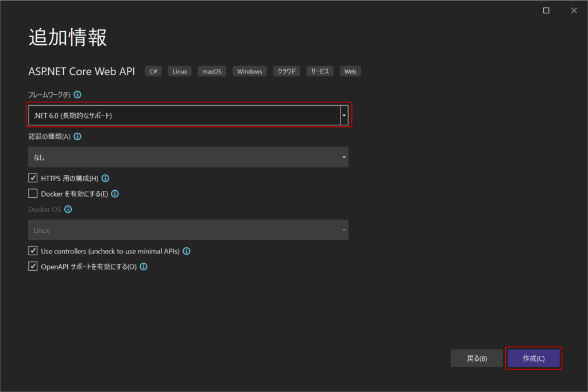Click the Linux tag beside the template name

click(180, 71)
